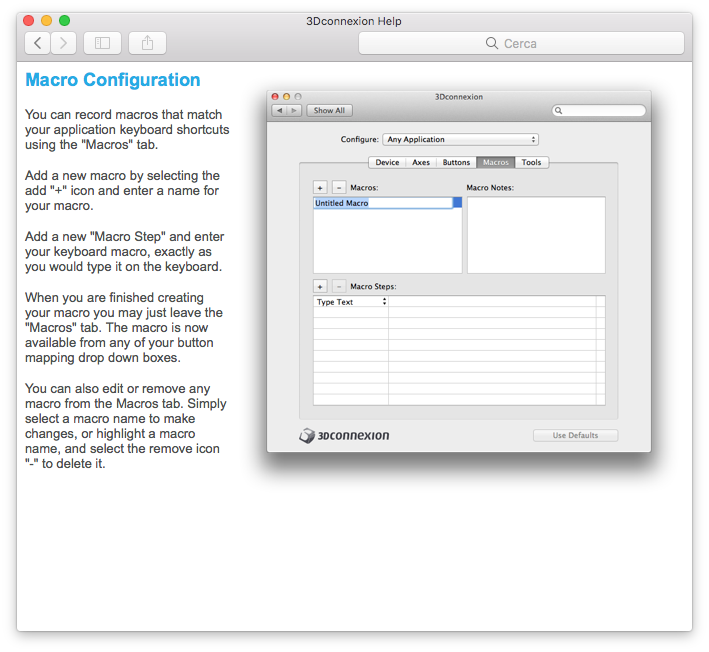This screenshot has height=652, width=709.
Task: Maximize the 3Dconnexion Help window
Action: pyautogui.click(x=65, y=20)
